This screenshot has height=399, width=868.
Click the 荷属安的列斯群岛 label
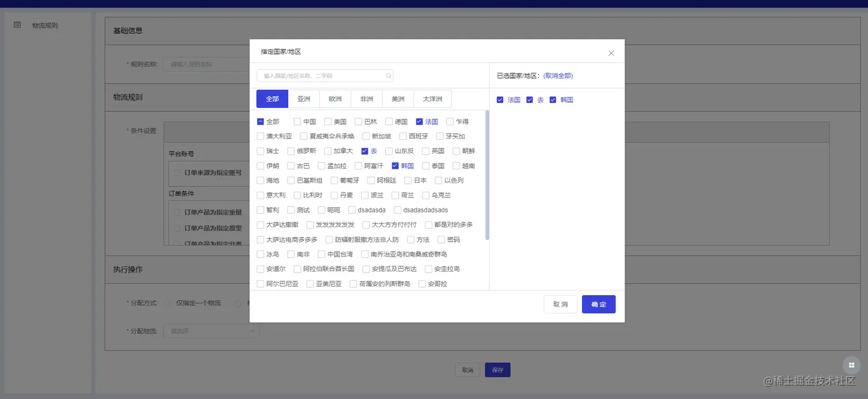click(x=385, y=284)
